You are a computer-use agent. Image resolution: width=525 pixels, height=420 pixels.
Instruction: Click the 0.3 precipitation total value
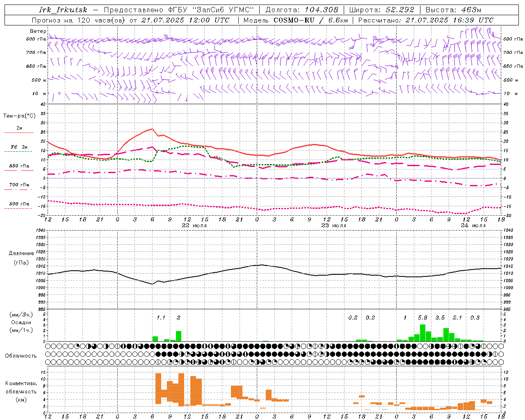pyautogui.click(x=475, y=317)
